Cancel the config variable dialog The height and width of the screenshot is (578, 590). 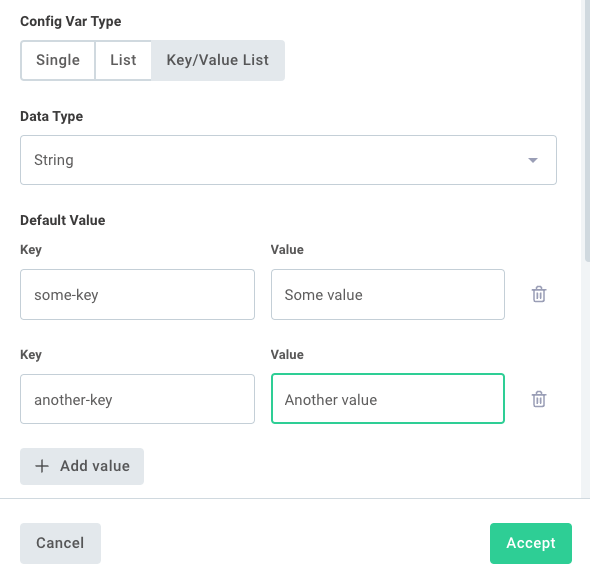(x=61, y=543)
